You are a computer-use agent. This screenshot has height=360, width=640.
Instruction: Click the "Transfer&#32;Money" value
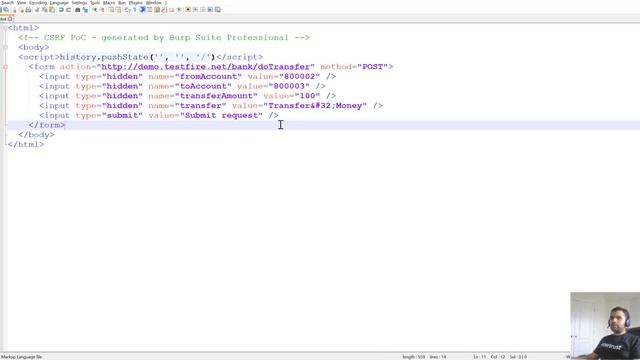click(x=315, y=106)
